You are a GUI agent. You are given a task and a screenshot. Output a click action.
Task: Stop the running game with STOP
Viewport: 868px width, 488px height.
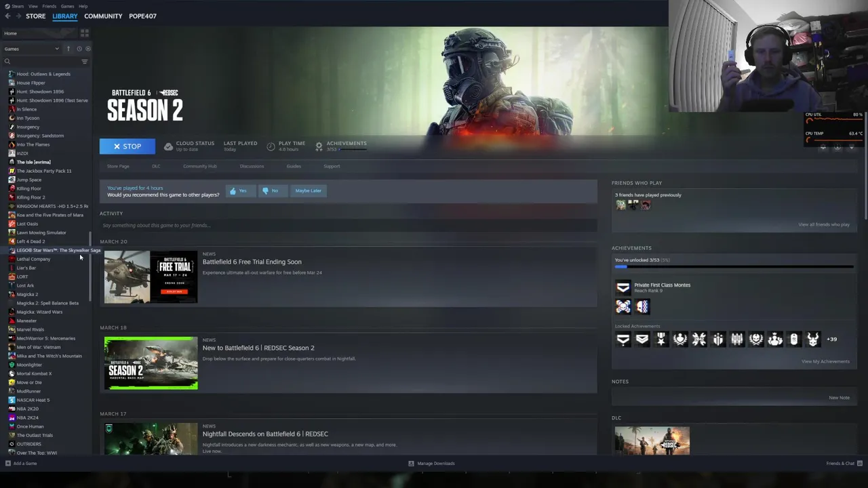(x=127, y=146)
